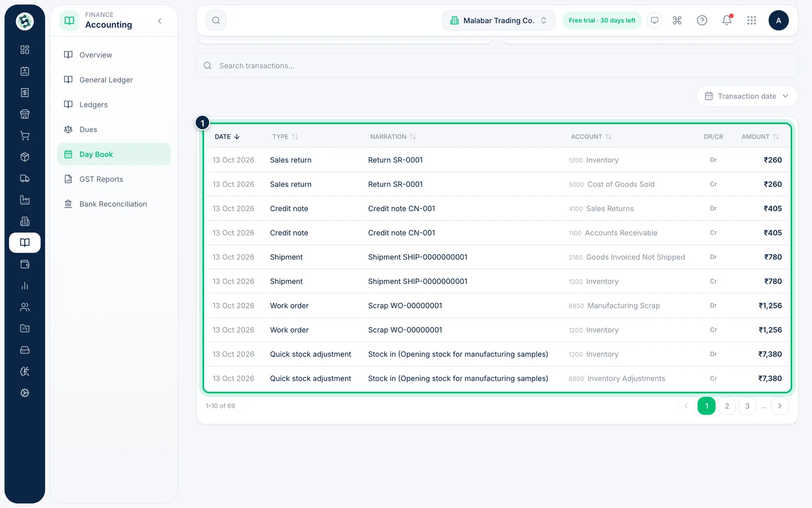Sort the table by the ACCOUNT column
Viewport: 812px width, 508px height.
pyautogui.click(x=591, y=137)
